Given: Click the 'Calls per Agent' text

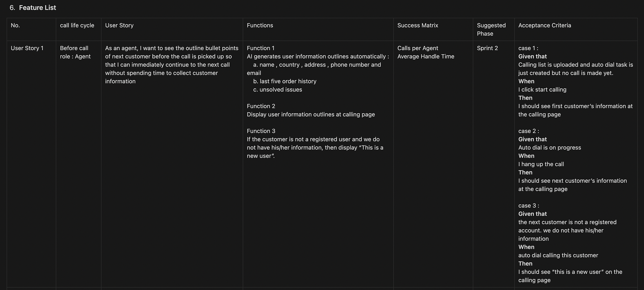Looking at the screenshot, I should point(418,48).
